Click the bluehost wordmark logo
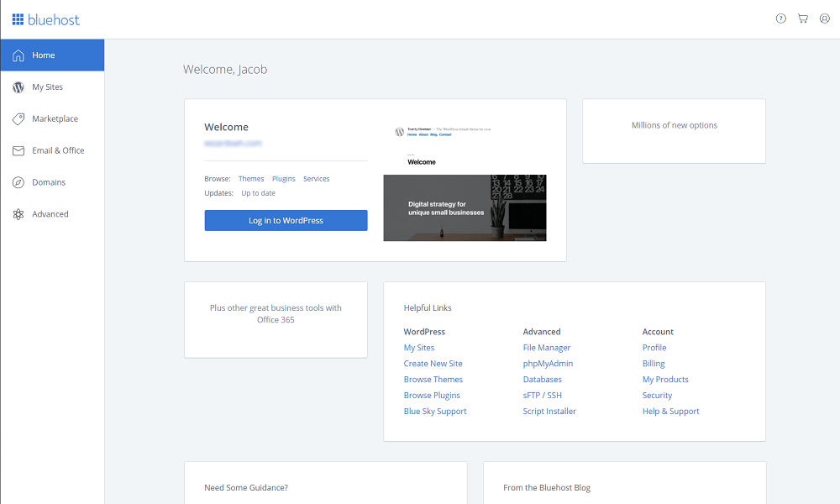The width and height of the screenshot is (840, 504). (x=54, y=20)
